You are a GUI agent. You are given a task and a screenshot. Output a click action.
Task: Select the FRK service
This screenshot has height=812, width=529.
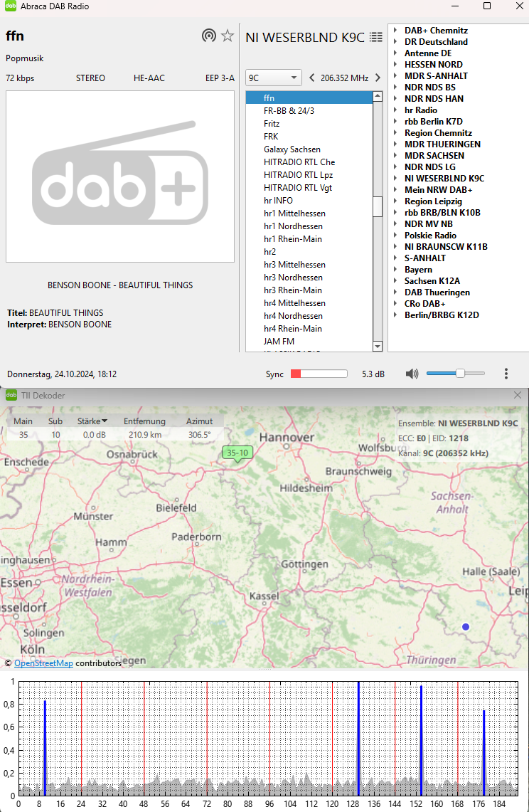click(x=309, y=137)
